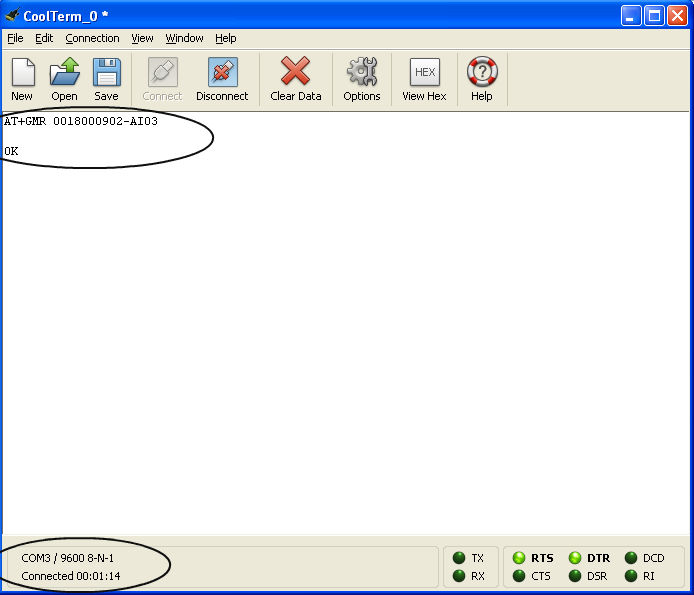Screen dimensions: 694x595
Task: Click the COM3 / 9600 8-N-1 status text
Action: coord(67,558)
